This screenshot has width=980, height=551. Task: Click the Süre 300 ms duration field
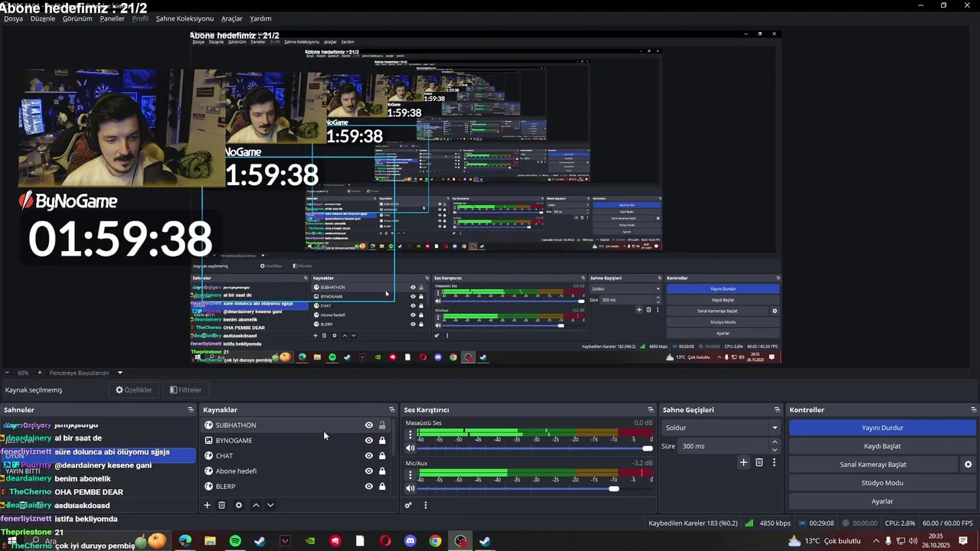pos(724,446)
